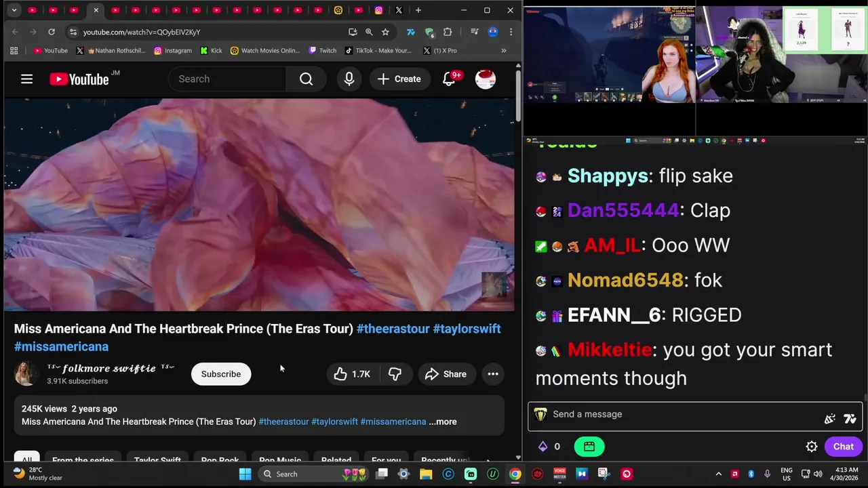Open the TikTok bookmark
868x488 pixels.
point(378,51)
